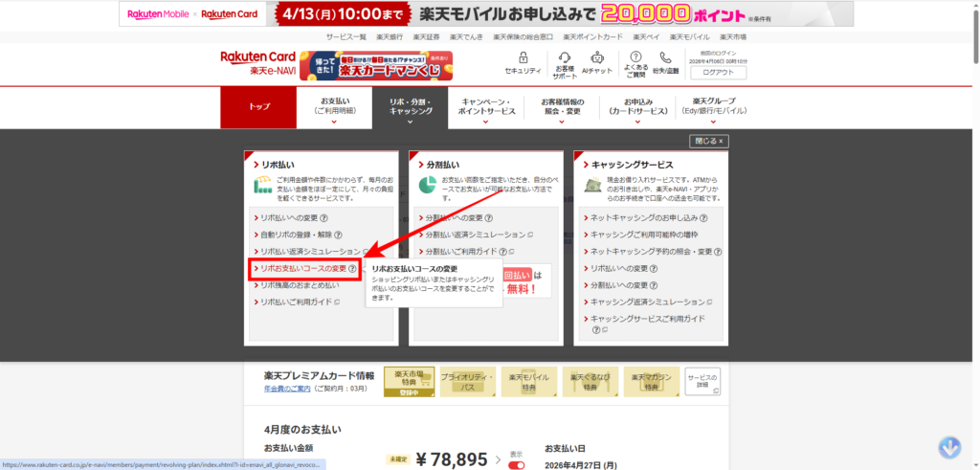Click the ログアウト button
980x470 pixels.
(718, 72)
